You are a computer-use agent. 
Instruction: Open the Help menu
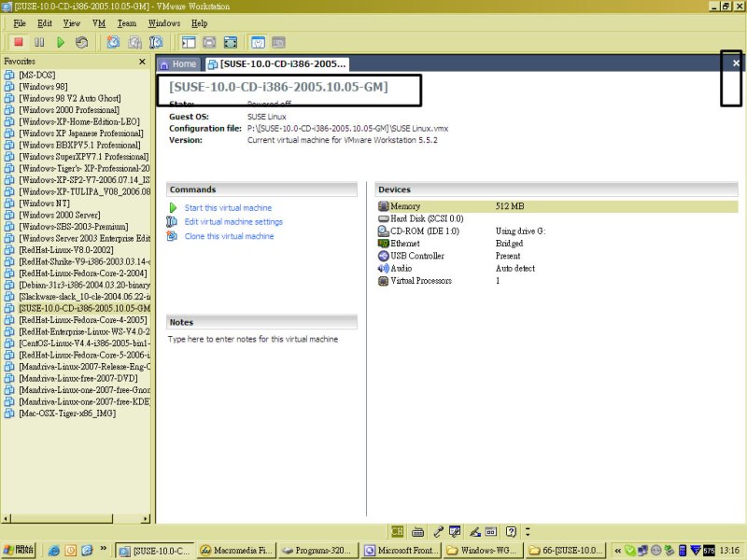[199, 23]
